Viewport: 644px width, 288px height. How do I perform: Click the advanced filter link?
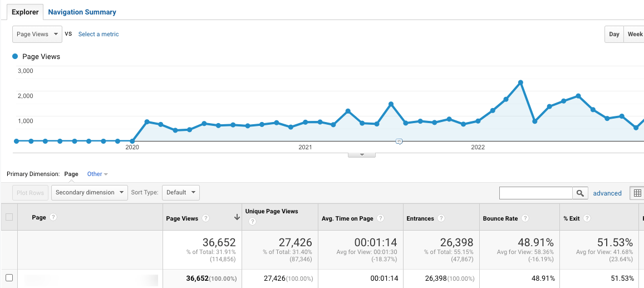(607, 193)
